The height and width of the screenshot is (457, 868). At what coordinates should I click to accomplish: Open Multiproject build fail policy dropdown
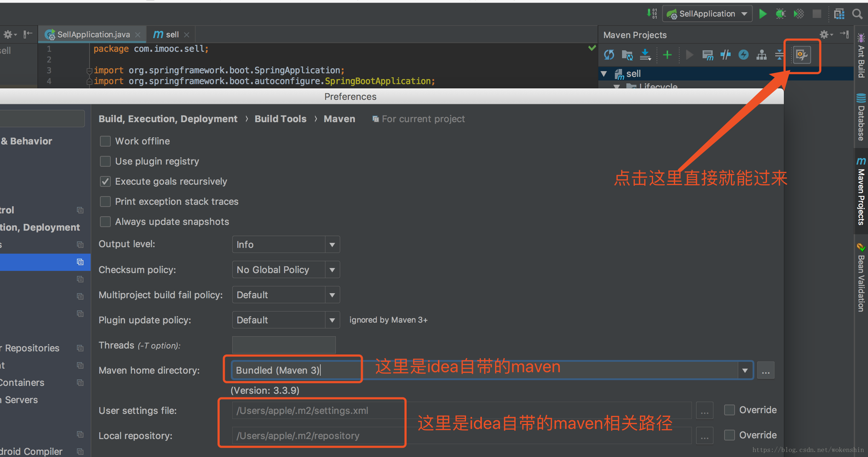click(286, 295)
